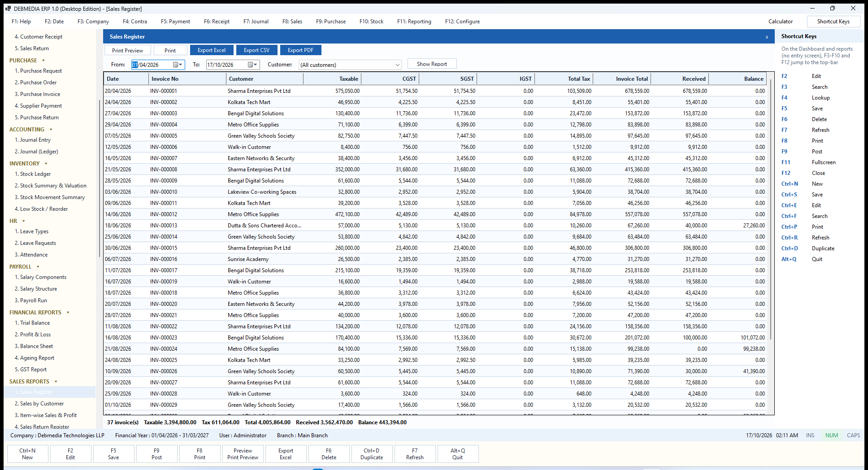Click the Export CSV button
This screenshot has width=868, height=470.
pyautogui.click(x=256, y=50)
